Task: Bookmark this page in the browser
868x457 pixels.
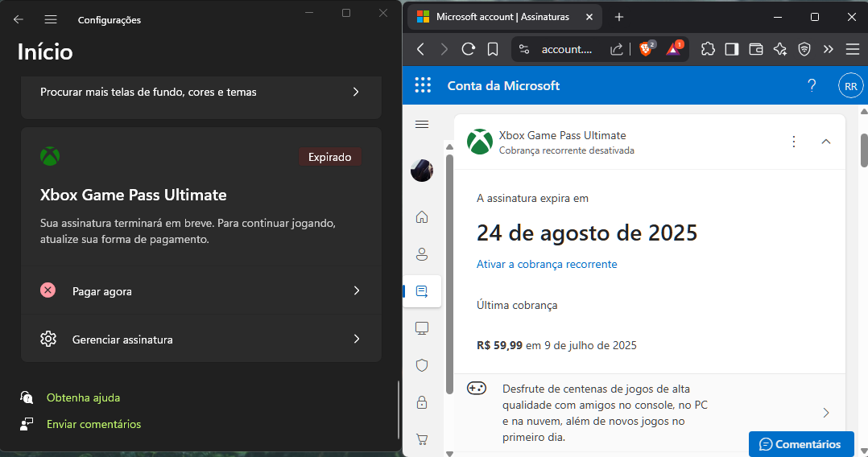Action: click(x=493, y=49)
